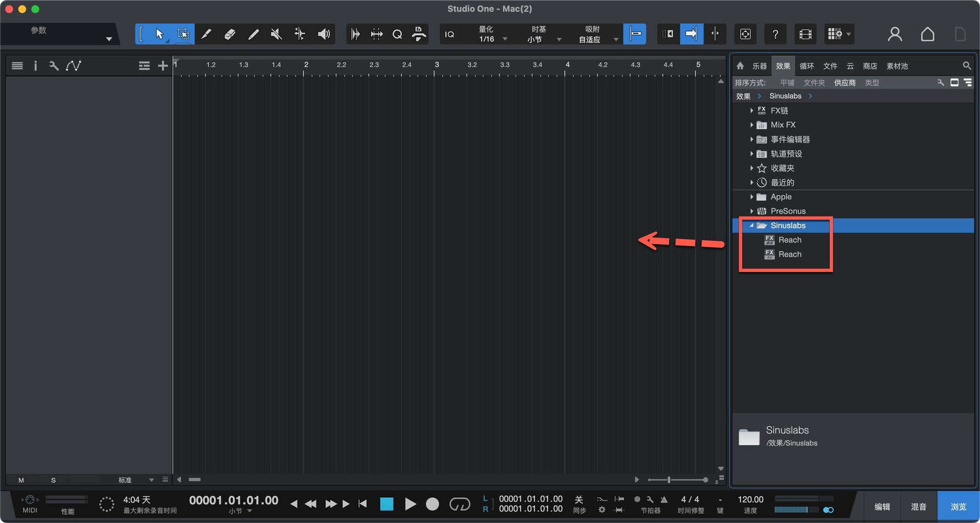Open the Quantize Q button
This screenshot has width=980, height=523.
[397, 34]
